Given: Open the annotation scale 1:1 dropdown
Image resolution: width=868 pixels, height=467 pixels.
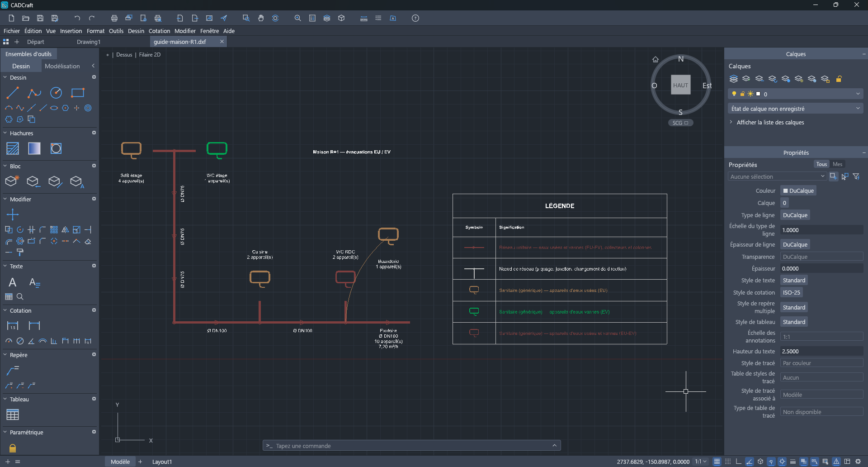Looking at the screenshot, I should [701, 462].
